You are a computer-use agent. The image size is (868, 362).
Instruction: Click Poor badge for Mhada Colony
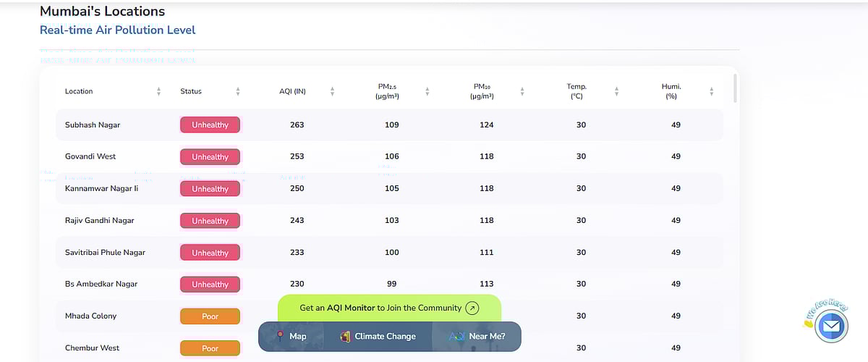click(x=210, y=316)
